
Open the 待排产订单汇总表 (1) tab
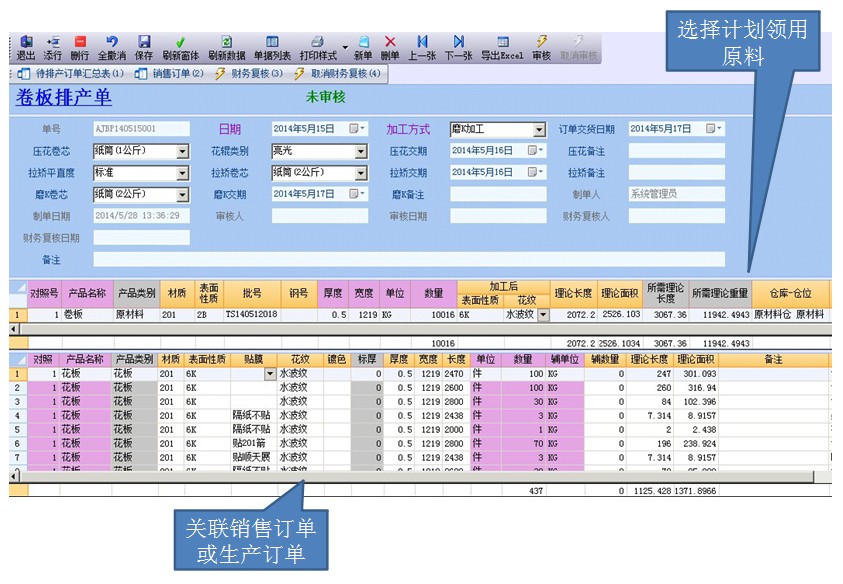(x=72, y=73)
